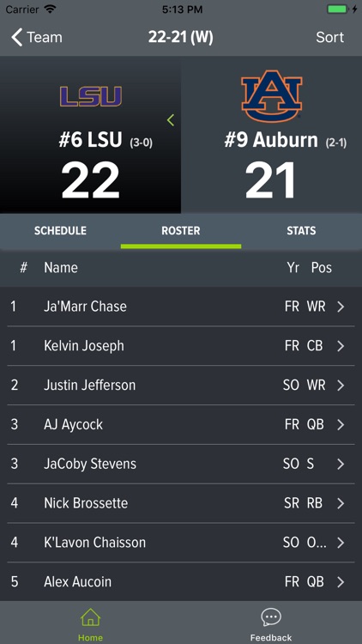Tap the Wi-Fi icon in status bar
Screen dimensions: 362x644
[x=51, y=9]
